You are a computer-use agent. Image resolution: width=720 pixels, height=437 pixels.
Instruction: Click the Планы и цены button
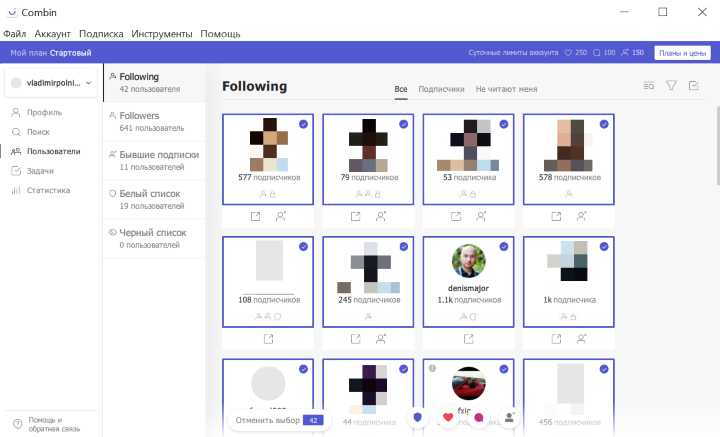[682, 53]
